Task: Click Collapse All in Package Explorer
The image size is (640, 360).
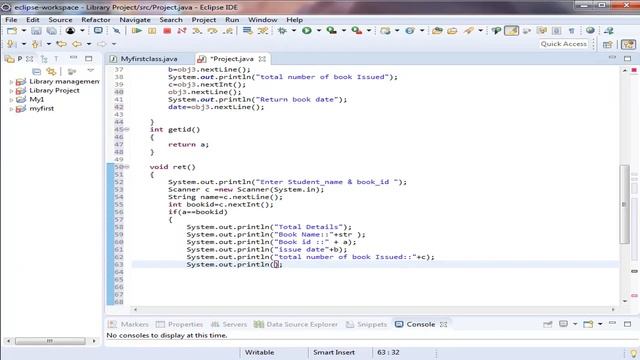Action: pos(36,71)
